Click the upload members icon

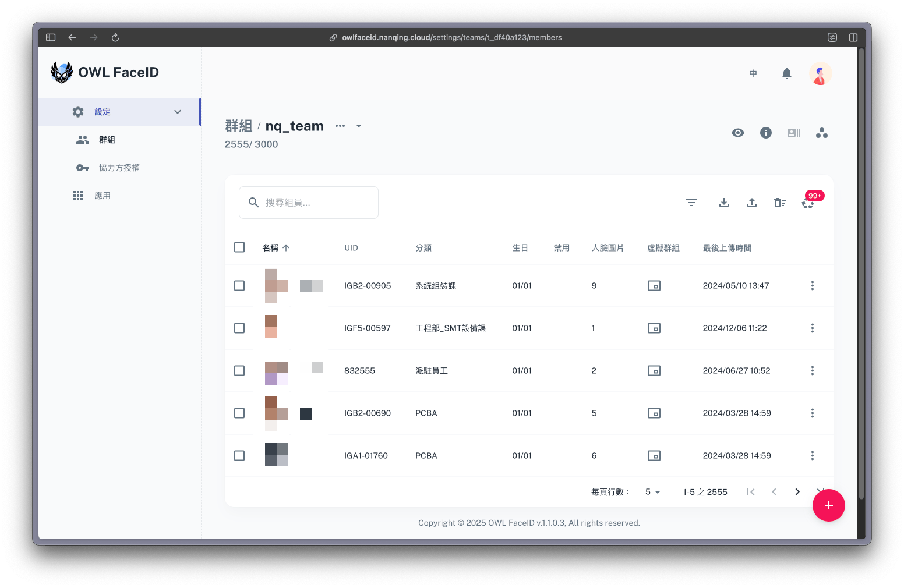pos(751,203)
